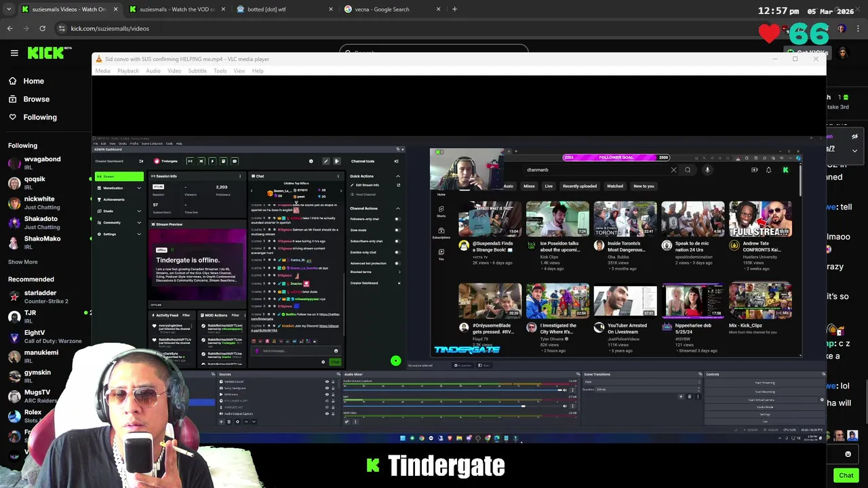
Task: Collapse the Creator Dashboard sidebar icon
Action: click(x=141, y=161)
